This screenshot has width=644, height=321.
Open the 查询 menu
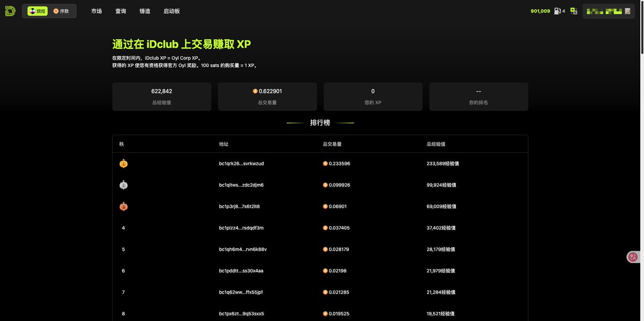(121, 11)
